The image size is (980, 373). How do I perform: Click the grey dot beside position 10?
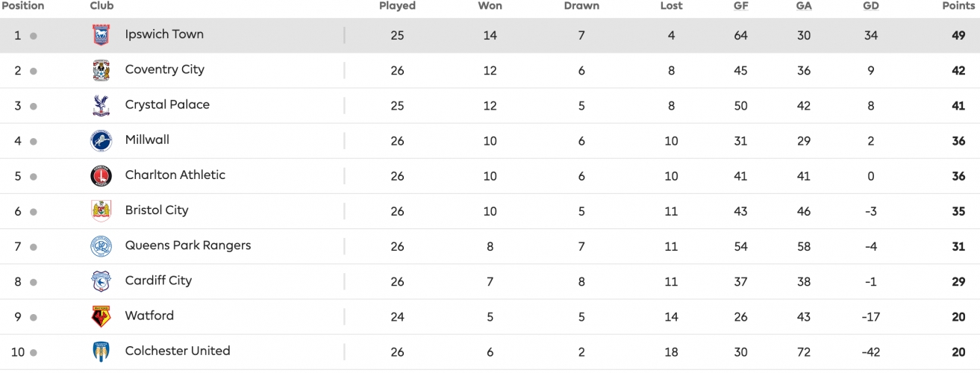34,352
